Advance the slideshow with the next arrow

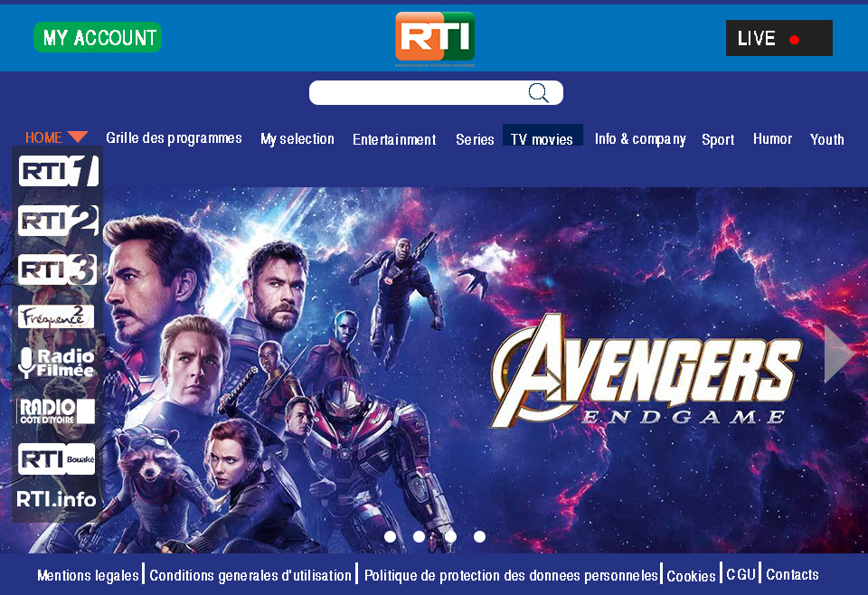point(839,354)
